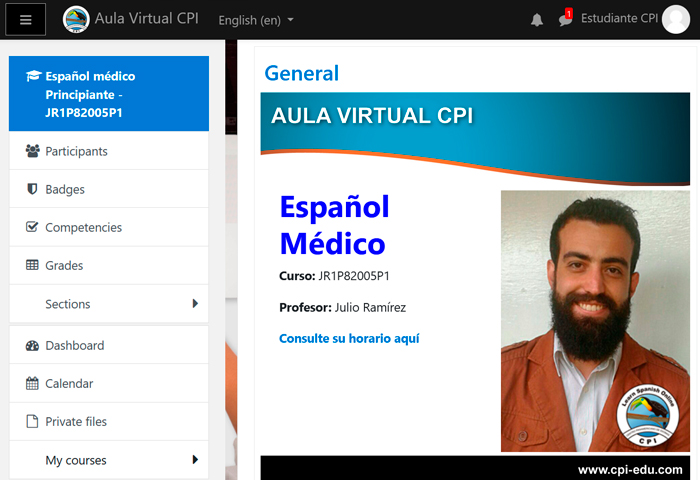Click the graduation cap course icon
Screen dimensions: 700x480
(33, 75)
